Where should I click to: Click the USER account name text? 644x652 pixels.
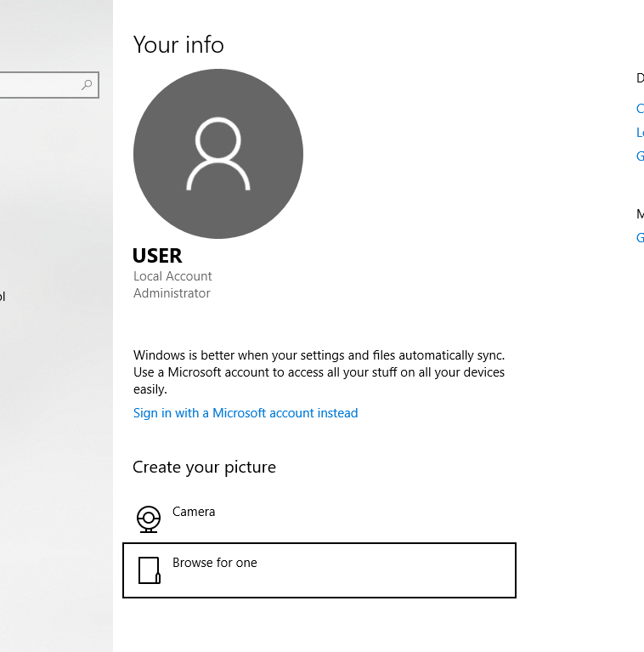pyautogui.click(x=157, y=256)
